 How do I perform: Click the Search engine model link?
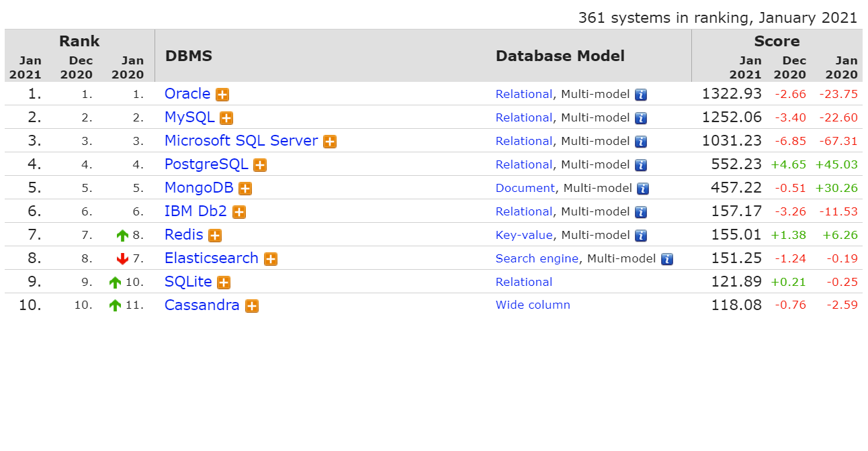click(x=537, y=258)
